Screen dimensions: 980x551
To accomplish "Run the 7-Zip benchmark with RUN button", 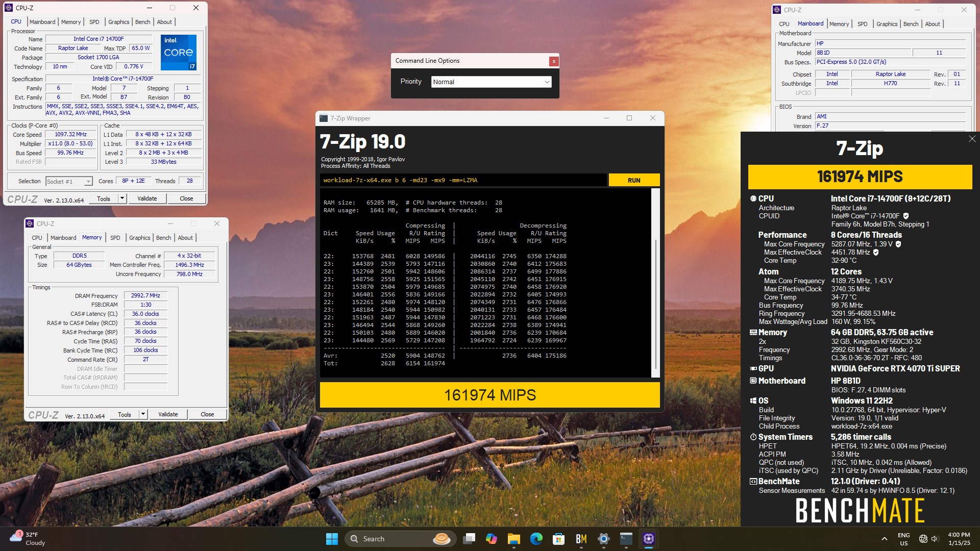I will [634, 180].
